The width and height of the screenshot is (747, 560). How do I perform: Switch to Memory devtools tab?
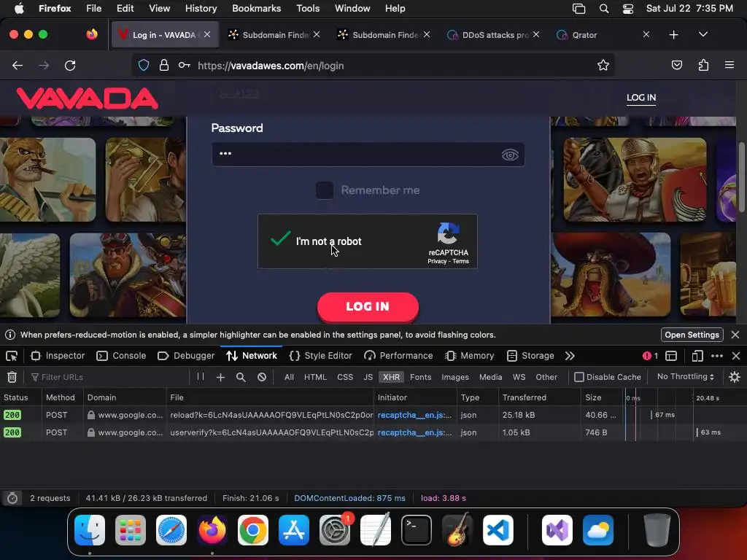(470, 356)
